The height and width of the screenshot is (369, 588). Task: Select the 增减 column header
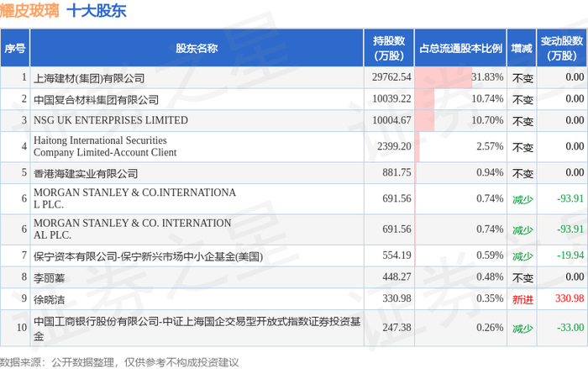coord(521,49)
